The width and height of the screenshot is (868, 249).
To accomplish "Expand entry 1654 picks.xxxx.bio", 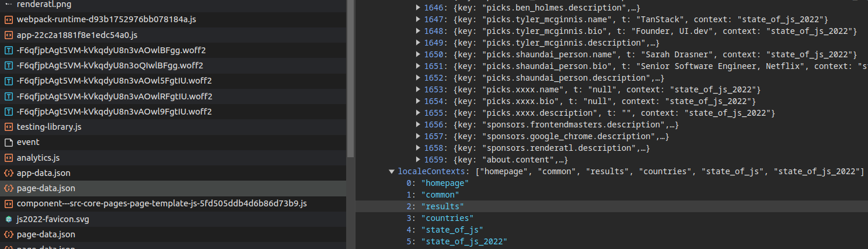I will click(418, 101).
